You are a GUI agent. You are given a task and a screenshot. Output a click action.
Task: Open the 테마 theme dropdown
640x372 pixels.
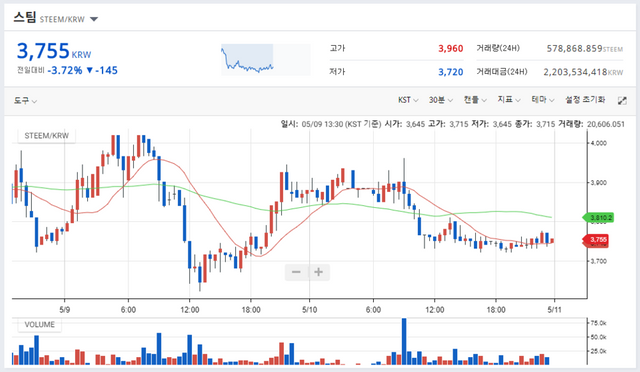[x=542, y=100]
